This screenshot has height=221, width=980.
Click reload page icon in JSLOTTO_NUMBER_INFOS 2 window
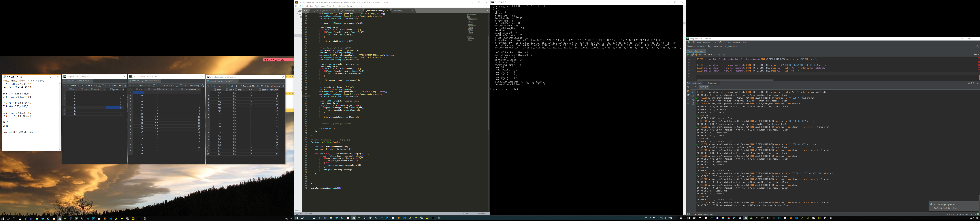point(154,85)
